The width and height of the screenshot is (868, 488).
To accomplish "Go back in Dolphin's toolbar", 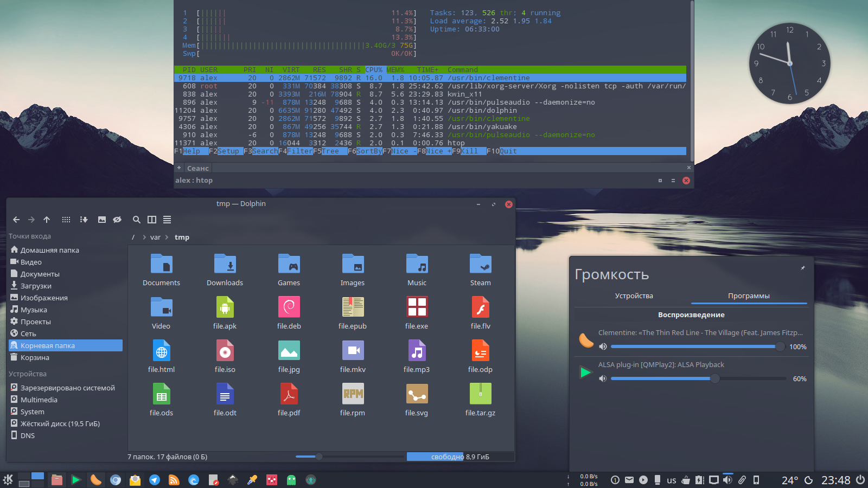I will point(16,220).
